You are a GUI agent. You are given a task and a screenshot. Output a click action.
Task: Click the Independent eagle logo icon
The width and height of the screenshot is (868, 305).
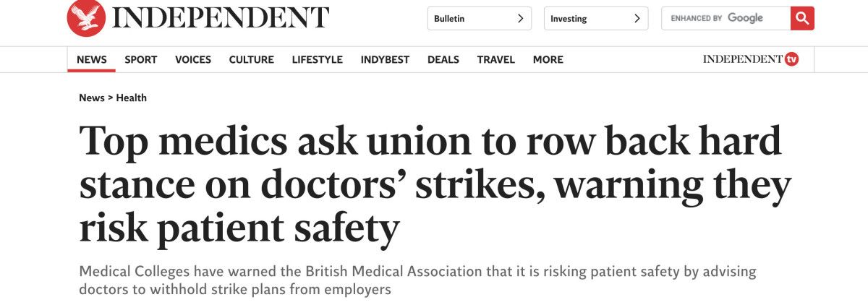point(86,18)
